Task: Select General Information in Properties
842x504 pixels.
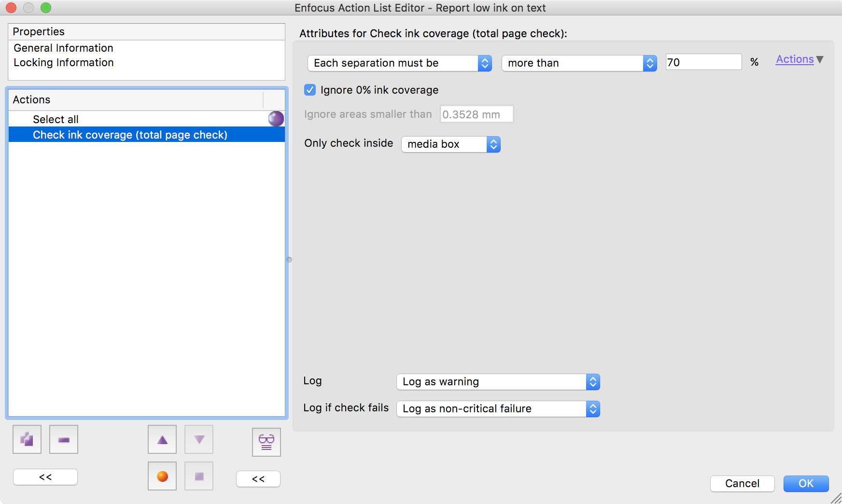Action: pyautogui.click(x=63, y=48)
